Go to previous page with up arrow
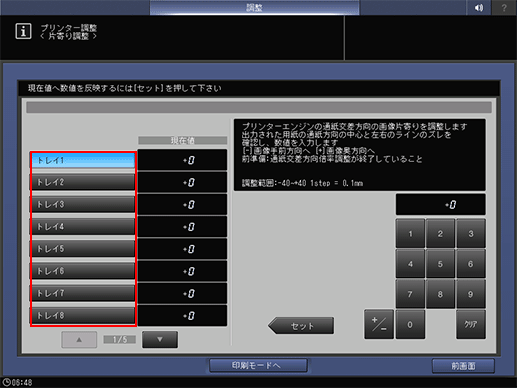 point(79,340)
